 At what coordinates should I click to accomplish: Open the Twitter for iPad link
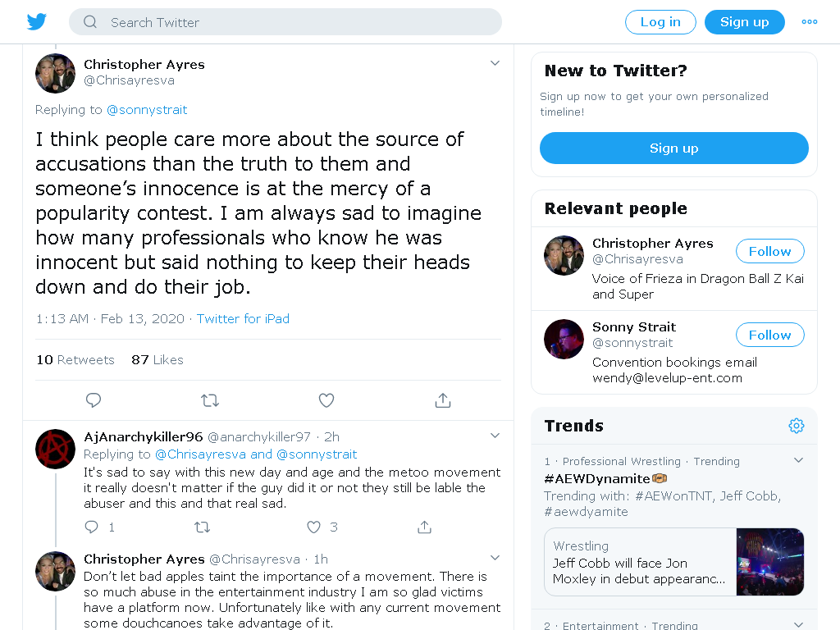coord(243,319)
